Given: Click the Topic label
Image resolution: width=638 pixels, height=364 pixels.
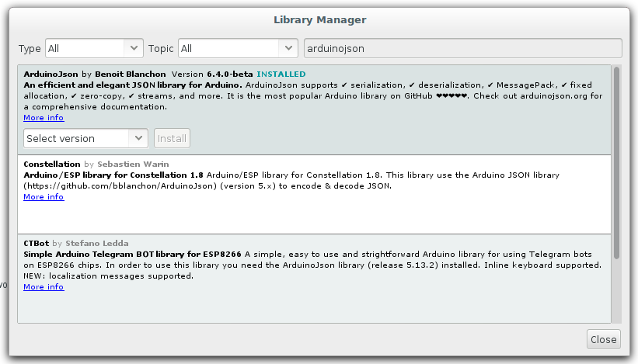Looking at the screenshot, I should click(161, 49).
